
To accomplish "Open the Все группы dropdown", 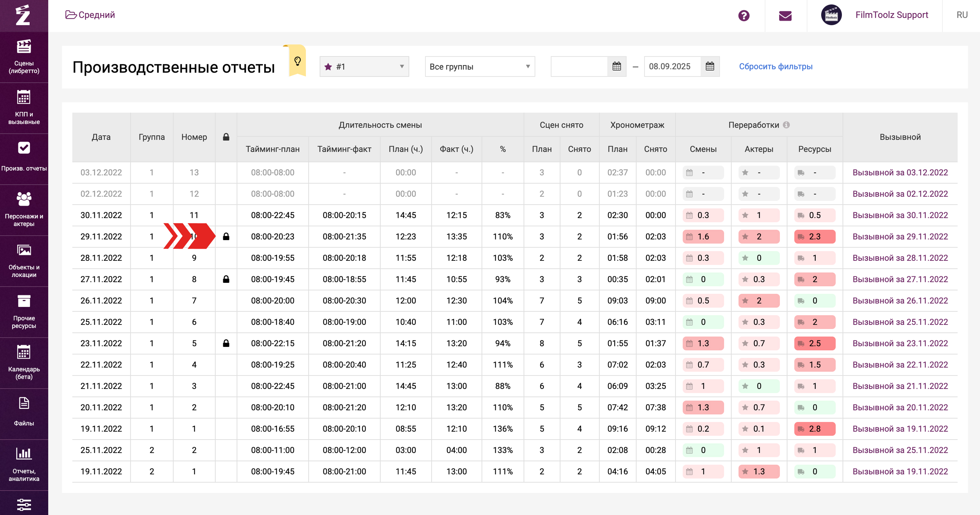I will pyautogui.click(x=480, y=66).
